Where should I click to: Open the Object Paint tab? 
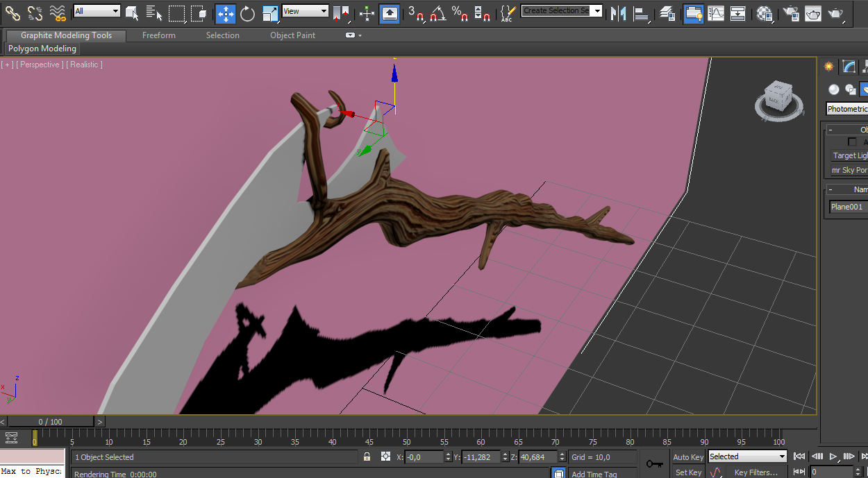pos(292,35)
